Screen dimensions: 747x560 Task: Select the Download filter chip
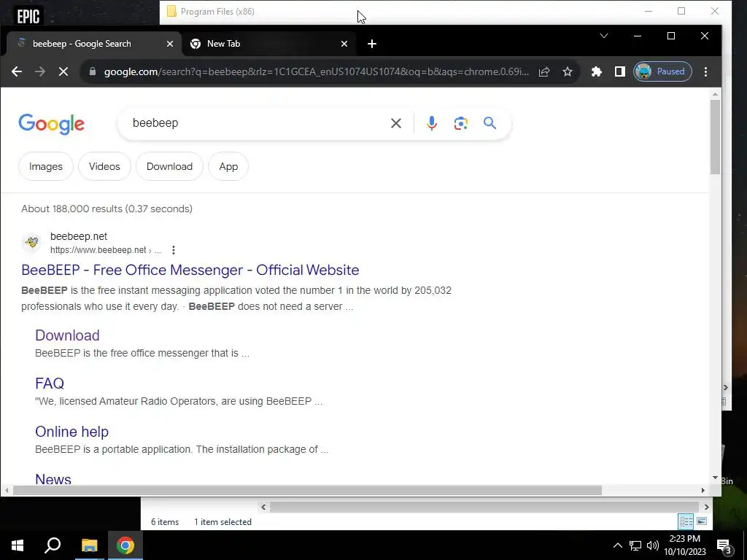pyautogui.click(x=169, y=167)
